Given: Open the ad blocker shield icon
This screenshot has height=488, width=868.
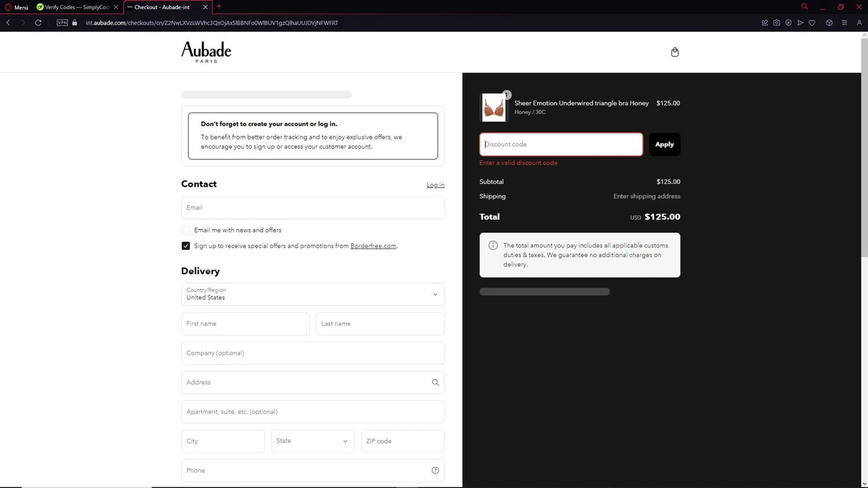Looking at the screenshot, I should click(788, 23).
